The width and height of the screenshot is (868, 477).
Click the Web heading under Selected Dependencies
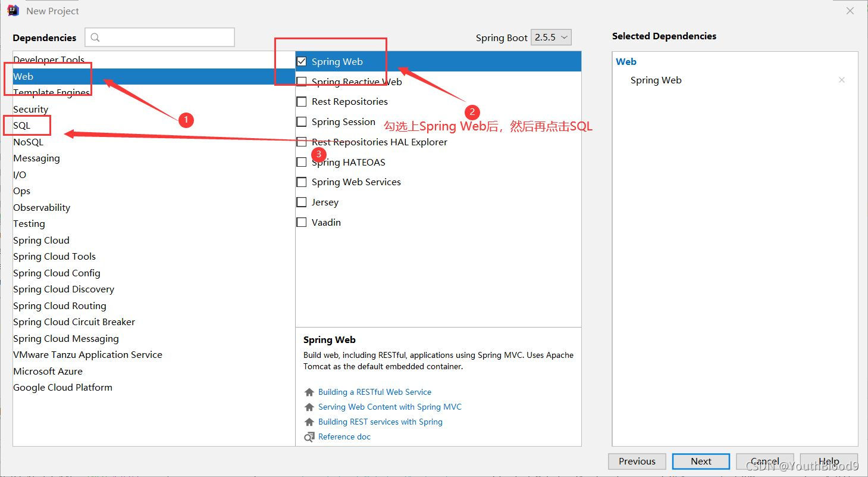pos(626,61)
